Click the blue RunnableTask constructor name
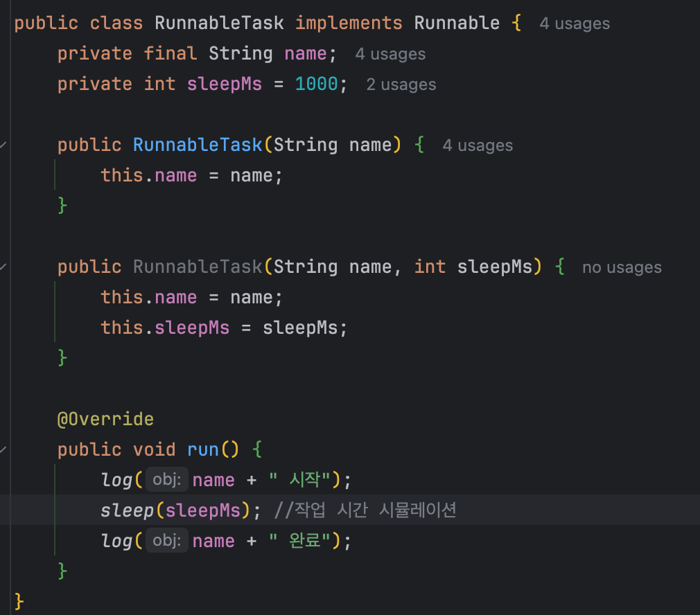 coord(198,145)
